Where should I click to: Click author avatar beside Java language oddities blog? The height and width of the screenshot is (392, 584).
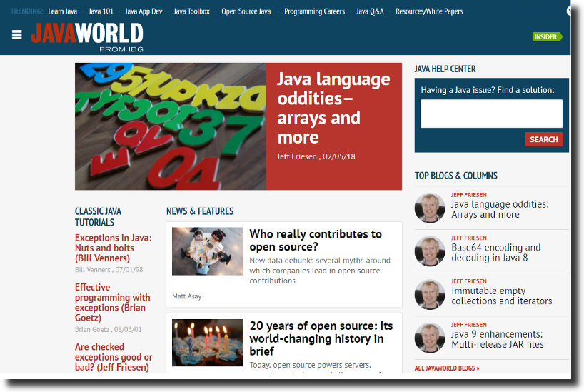[430, 208]
